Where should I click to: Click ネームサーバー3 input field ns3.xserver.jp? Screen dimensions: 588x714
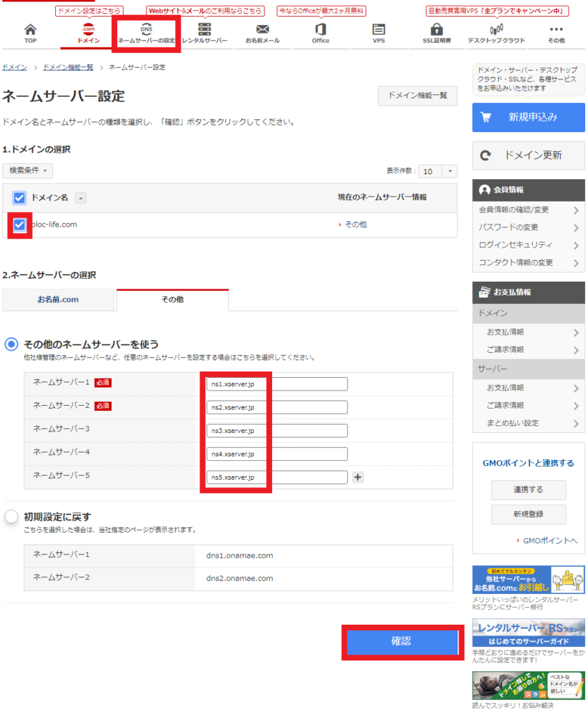click(x=277, y=430)
